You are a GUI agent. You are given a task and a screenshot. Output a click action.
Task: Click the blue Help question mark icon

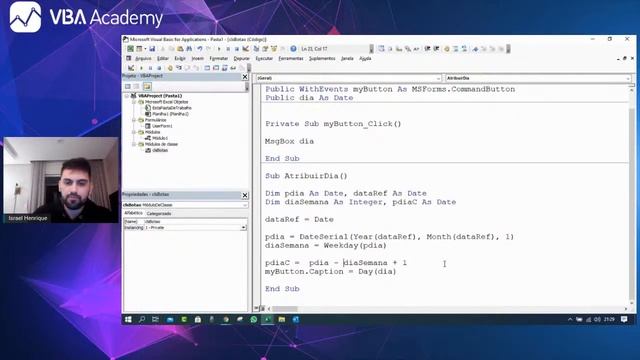(293, 49)
